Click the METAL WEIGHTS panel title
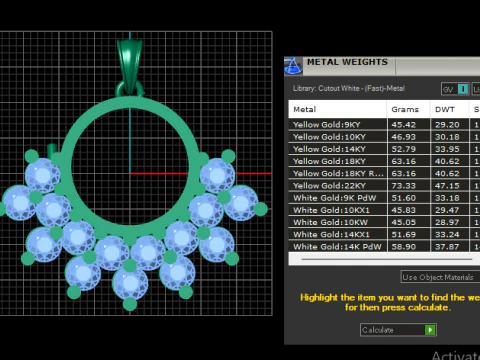The width and height of the screenshot is (480, 360). [347, 62]
